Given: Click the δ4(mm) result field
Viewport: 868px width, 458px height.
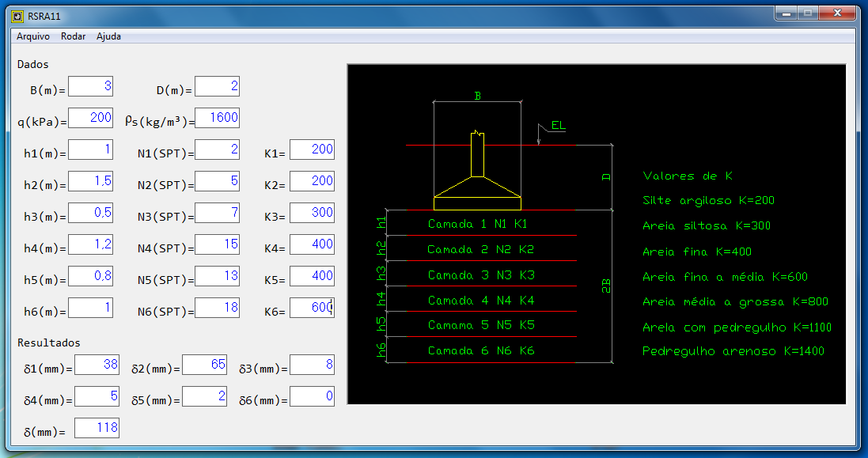Looking at the screenshot, I should tap(97, 396).
